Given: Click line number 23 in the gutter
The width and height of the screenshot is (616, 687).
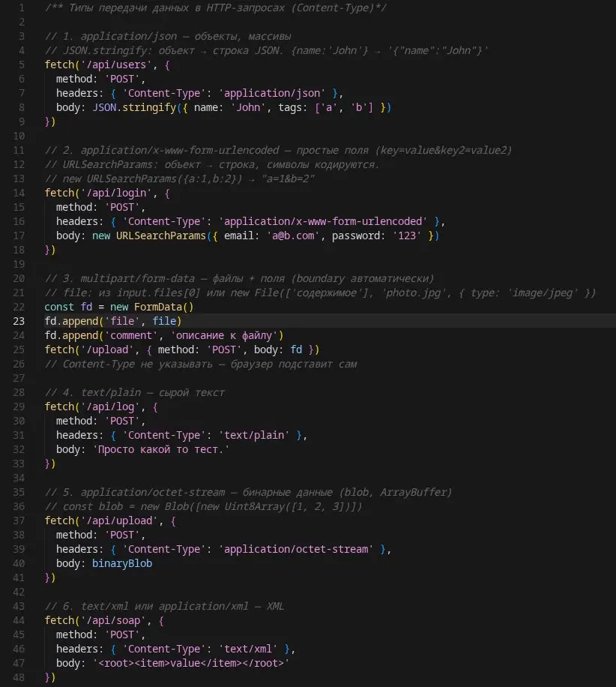Looking at the screenshot, I should point(20,320).
